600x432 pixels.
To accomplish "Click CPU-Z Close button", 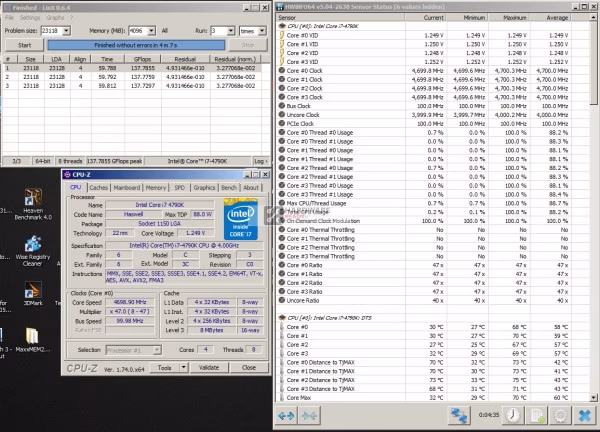I will 249,368.
